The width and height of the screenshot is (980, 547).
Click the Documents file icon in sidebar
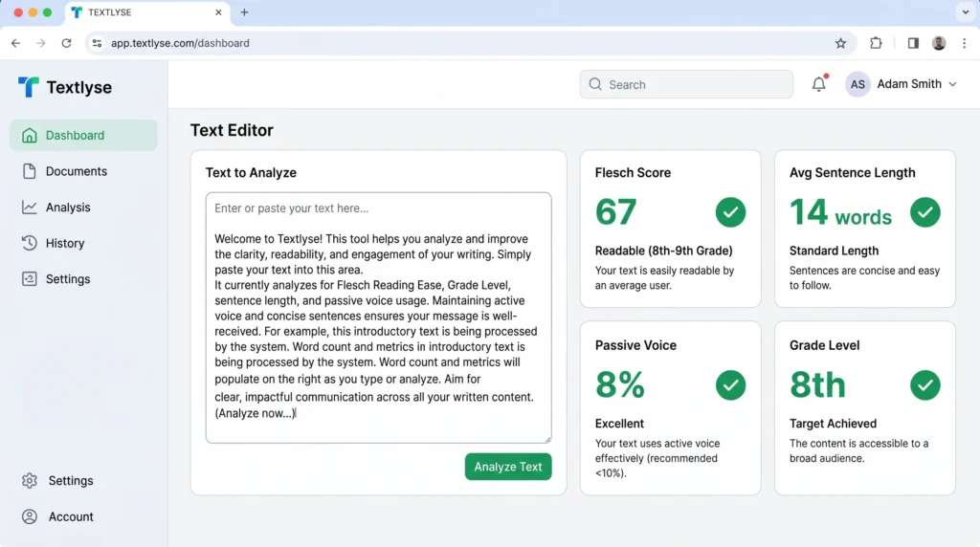[x=30, y=171]
